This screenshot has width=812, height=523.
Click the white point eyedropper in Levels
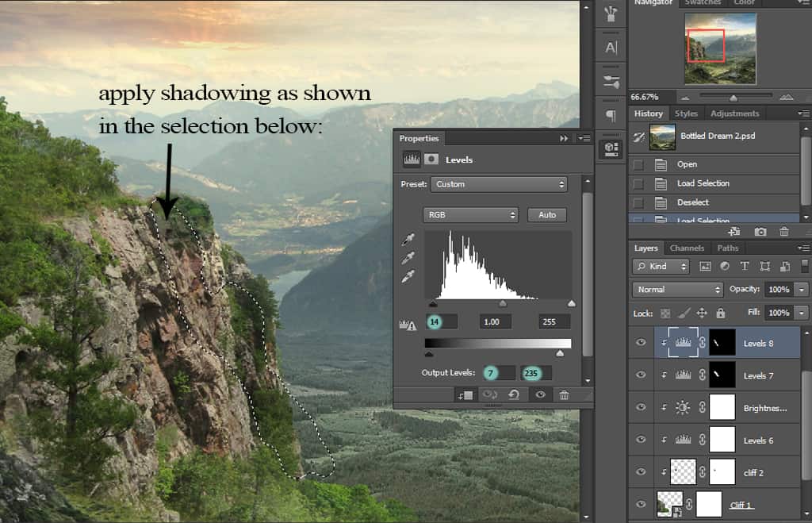(x=408, y=276)
